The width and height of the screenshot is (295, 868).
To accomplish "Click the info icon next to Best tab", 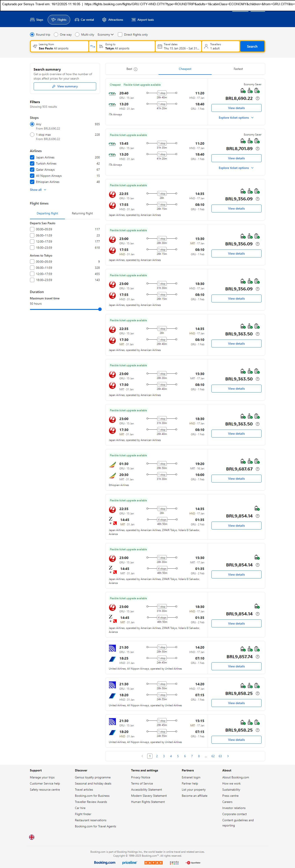I will (x=136, y=69).
